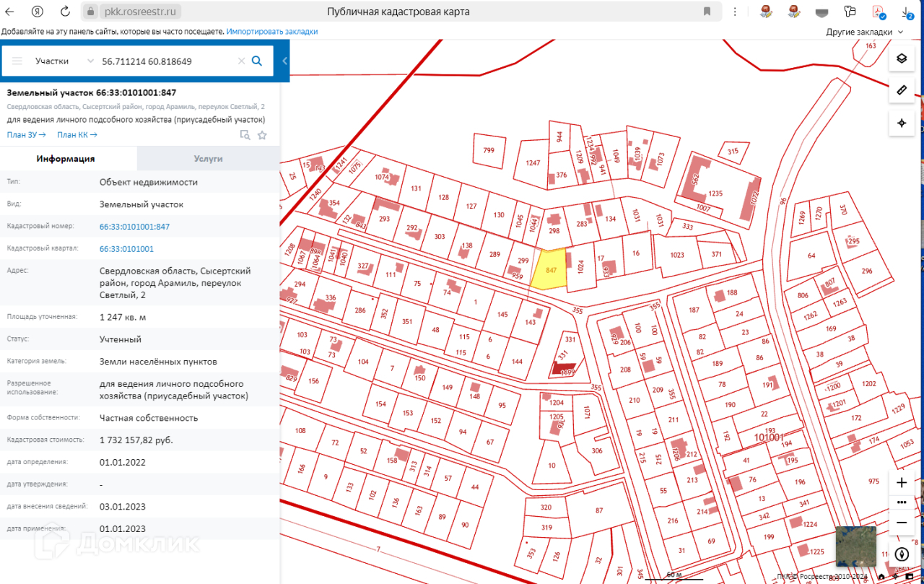The width and height of the screenshot is (924, 584).
Task: Switch basemap using satellite thumbnail
Action: pyautogui.click(x=855, y=546)
